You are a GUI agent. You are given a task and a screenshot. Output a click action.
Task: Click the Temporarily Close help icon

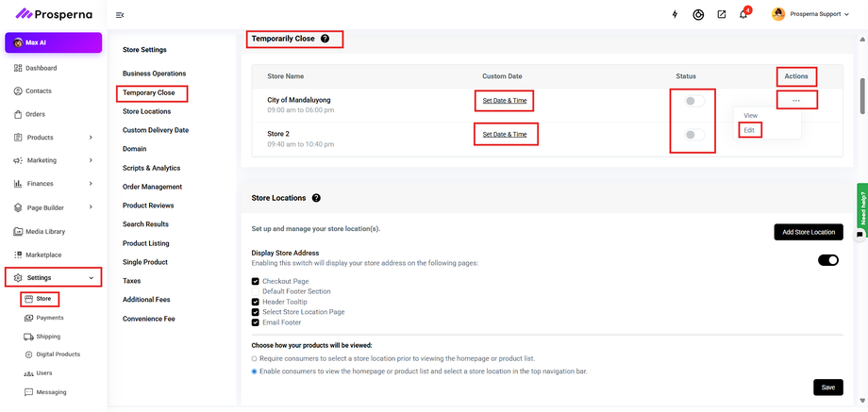325,39
